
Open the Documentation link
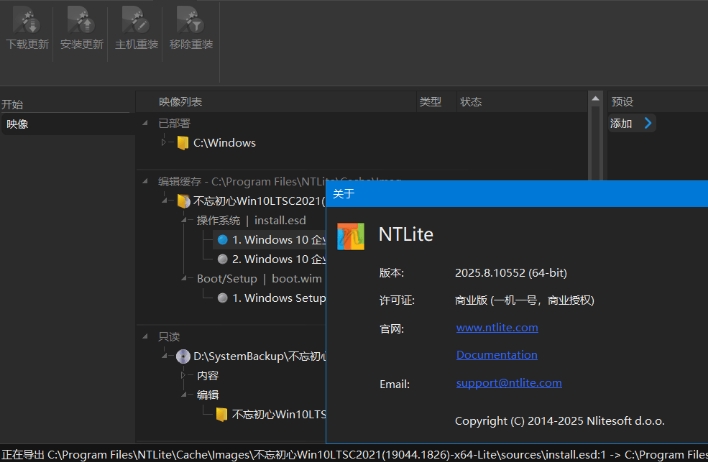[497, 355]
